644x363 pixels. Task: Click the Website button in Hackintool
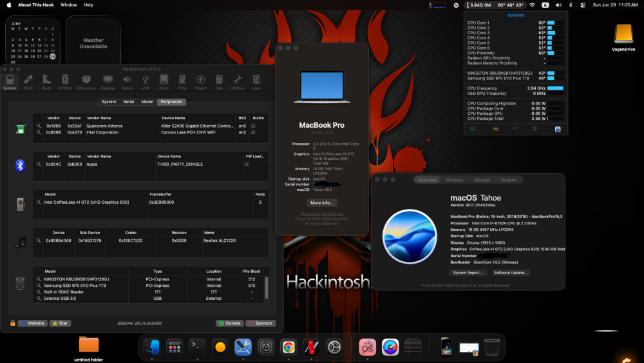[32, 323]
